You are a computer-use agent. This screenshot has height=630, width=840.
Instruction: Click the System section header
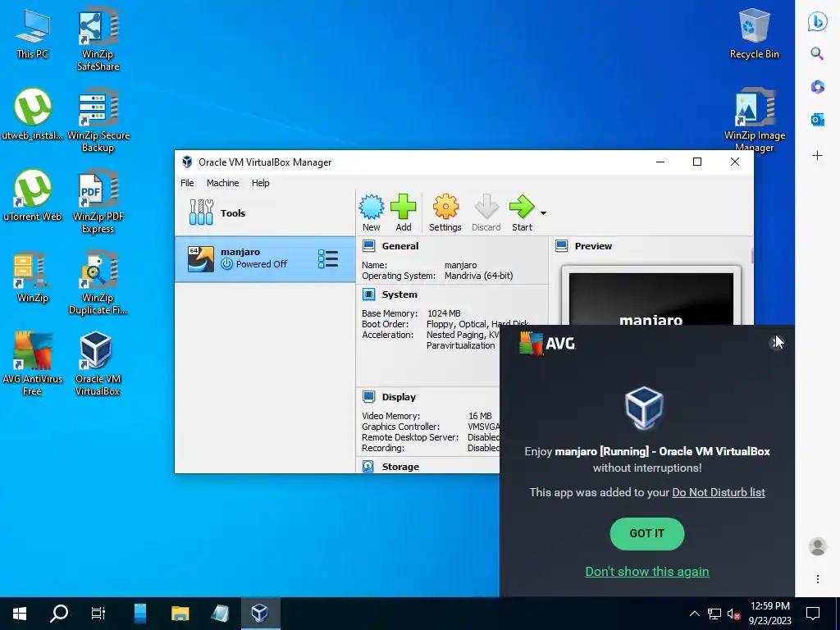point(399,294)
